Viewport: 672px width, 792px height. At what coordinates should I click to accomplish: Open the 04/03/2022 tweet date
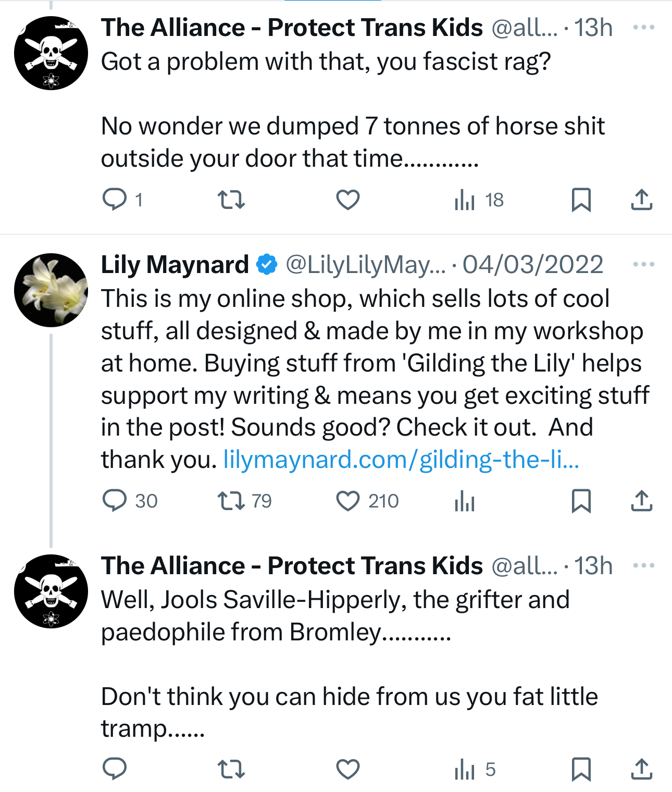(532, 265)
